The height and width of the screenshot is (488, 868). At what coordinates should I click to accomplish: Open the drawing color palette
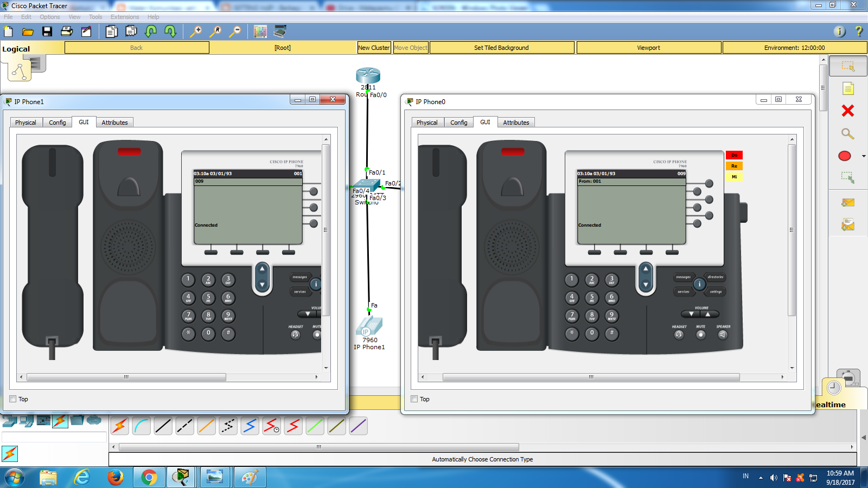coord(260,31)
